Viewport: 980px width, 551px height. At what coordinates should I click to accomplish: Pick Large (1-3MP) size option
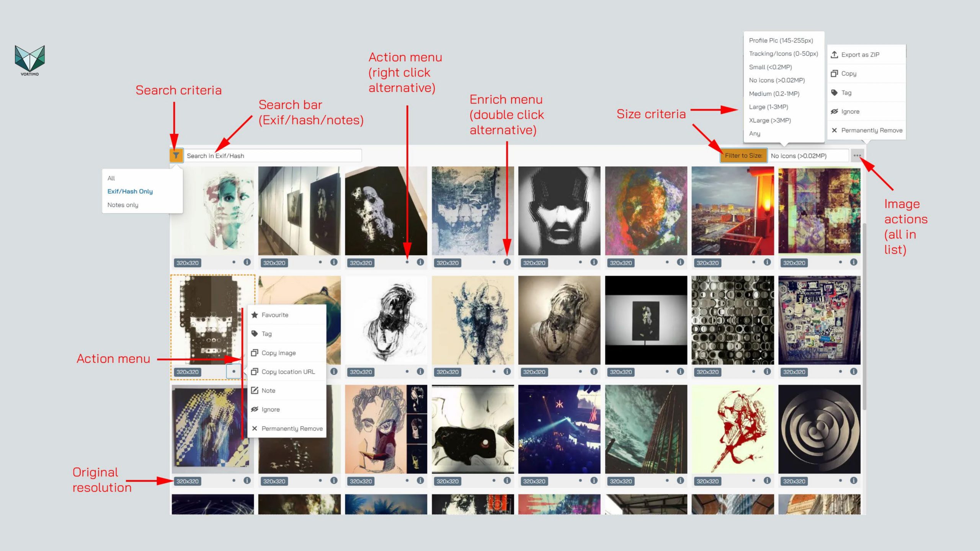pos(768,107)
